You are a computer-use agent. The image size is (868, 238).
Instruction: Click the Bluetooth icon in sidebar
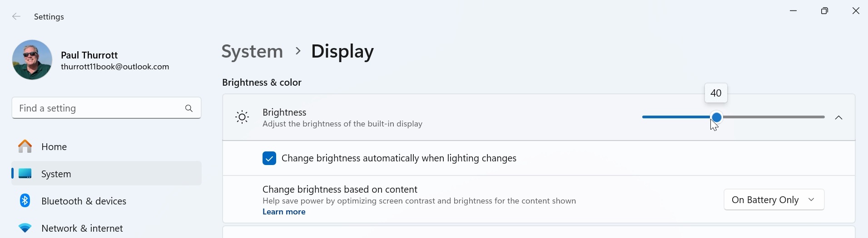[x=25, y=201]
